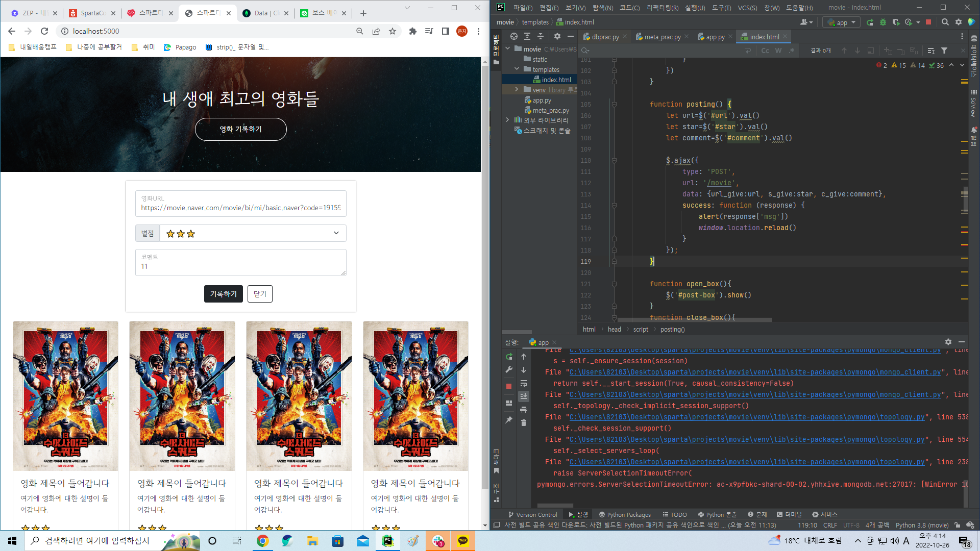Open the VCS(S) menu in PyCharm

tap(747, 8)
